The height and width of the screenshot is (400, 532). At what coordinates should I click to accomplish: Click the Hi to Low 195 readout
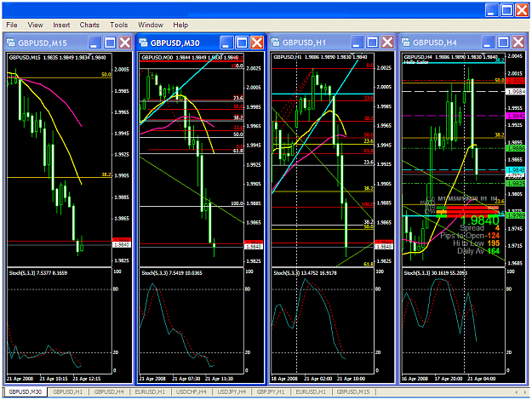click(x=476, y=243)
